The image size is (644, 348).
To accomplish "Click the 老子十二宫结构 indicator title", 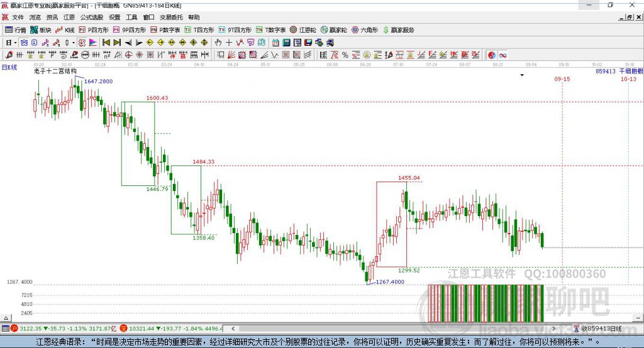I will click(x=55, y=71).
